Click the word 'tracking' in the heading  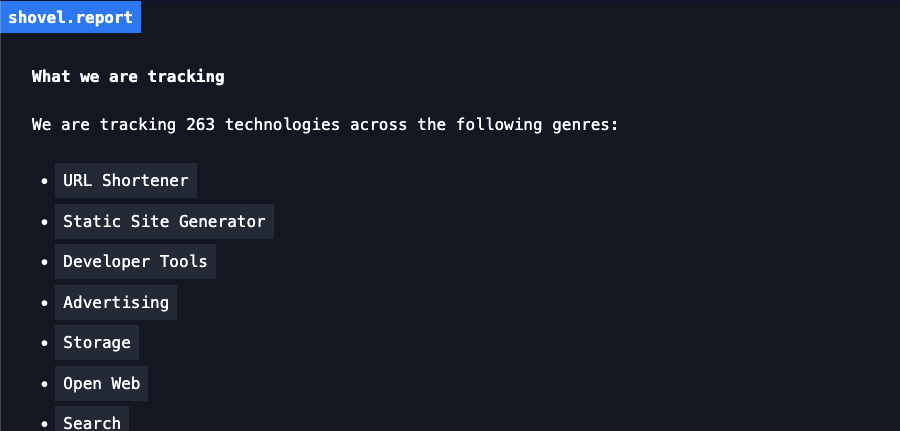pyautogui.click(x=186, y=76)
